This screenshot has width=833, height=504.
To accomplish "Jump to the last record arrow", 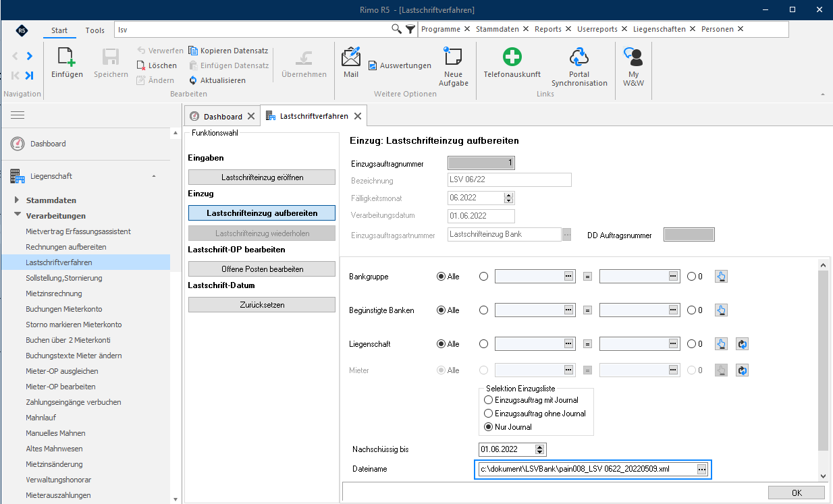I will point(29,76).
